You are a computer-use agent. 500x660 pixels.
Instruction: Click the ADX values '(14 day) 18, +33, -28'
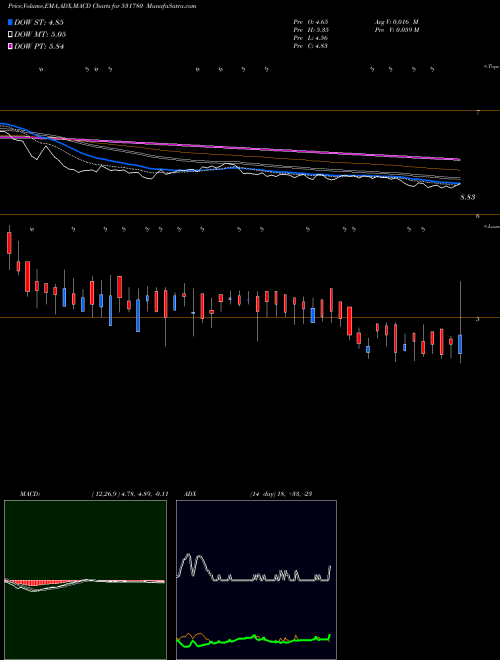281,494
